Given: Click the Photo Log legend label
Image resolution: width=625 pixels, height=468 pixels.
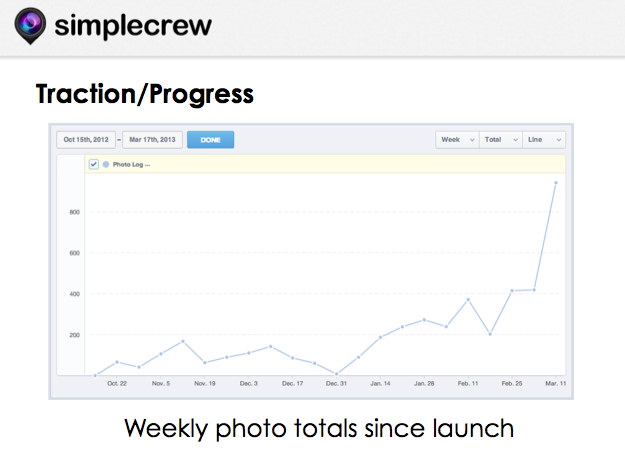Looking at the screenshot, I should 131,164.
